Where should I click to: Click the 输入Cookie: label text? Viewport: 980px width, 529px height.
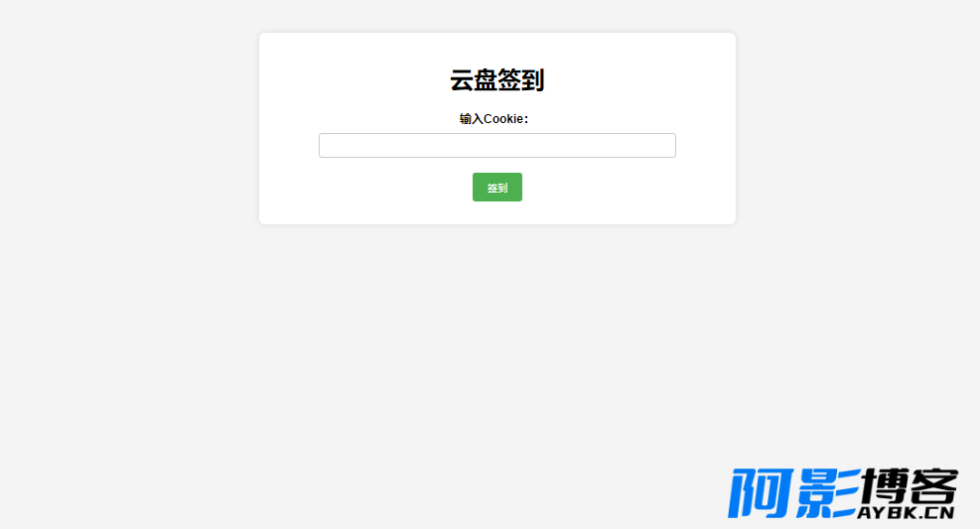(x=493, y=119)
